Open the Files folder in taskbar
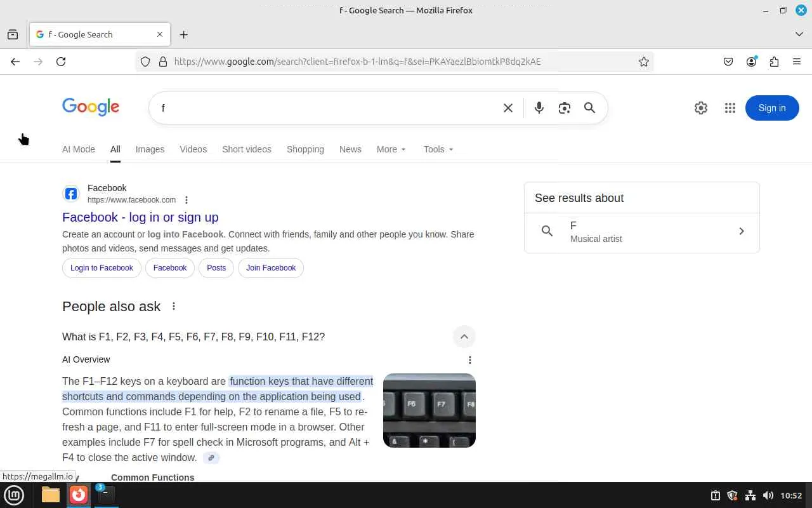812x508 pixels. coord(51,495)
